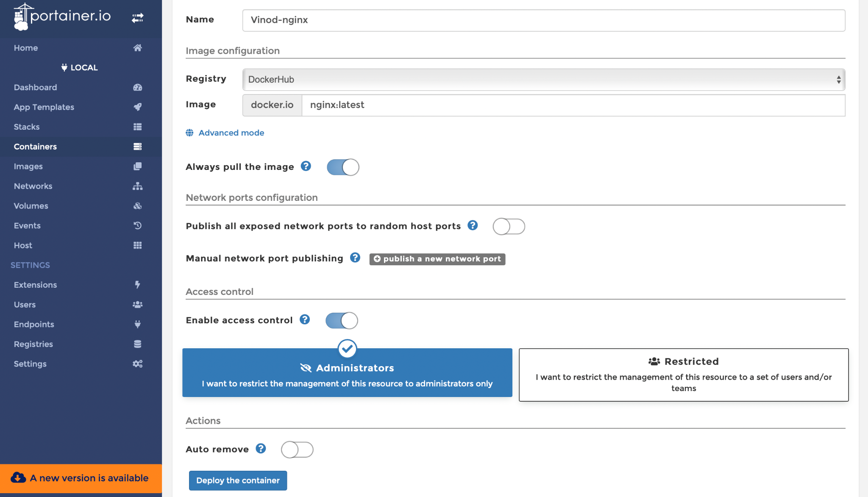Screen dimensions: 868x497
Task: Enable Publish all exposed network ports toggle
Action: coord(509,226)
